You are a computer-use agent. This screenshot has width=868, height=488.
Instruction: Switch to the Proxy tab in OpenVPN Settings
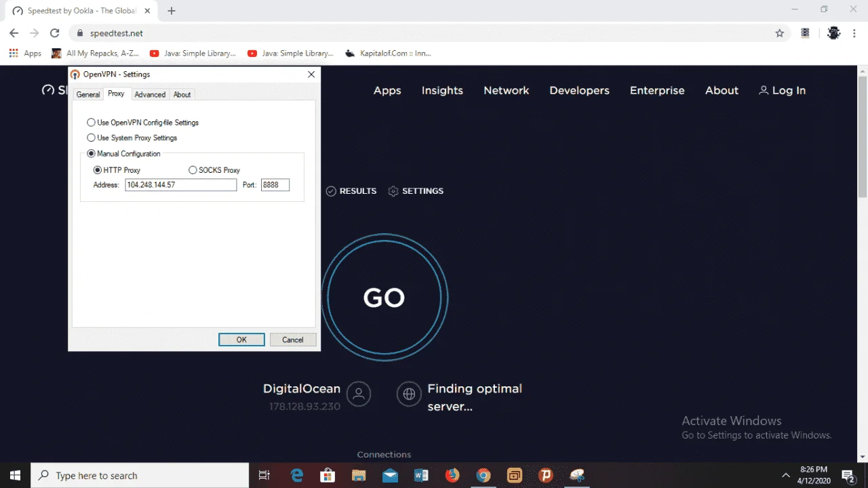116,94
